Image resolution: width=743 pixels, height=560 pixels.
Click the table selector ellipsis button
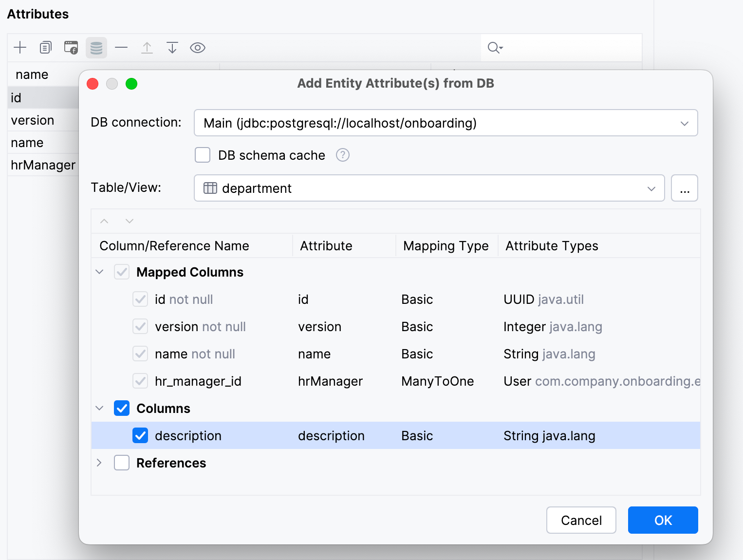coord(684,188)
